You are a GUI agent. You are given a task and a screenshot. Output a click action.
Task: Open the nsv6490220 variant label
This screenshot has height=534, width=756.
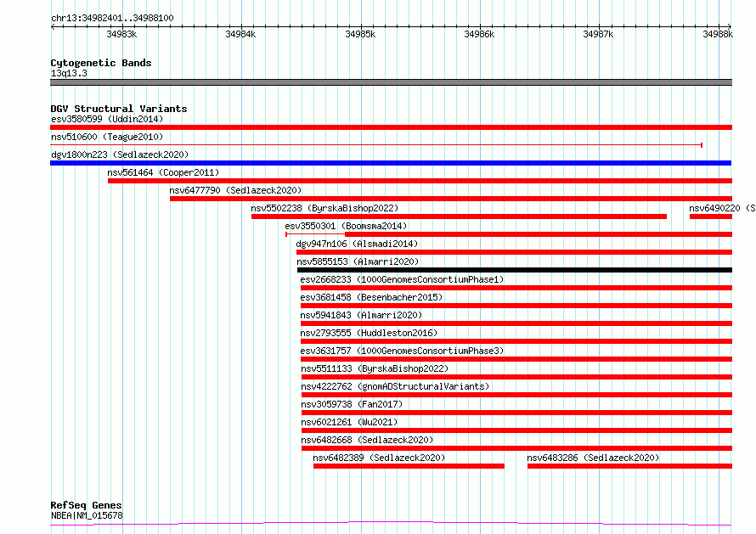click(722, 208)
